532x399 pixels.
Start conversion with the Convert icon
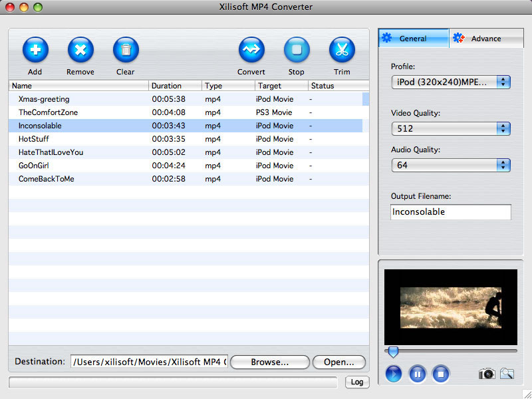[x=251, y=50]
